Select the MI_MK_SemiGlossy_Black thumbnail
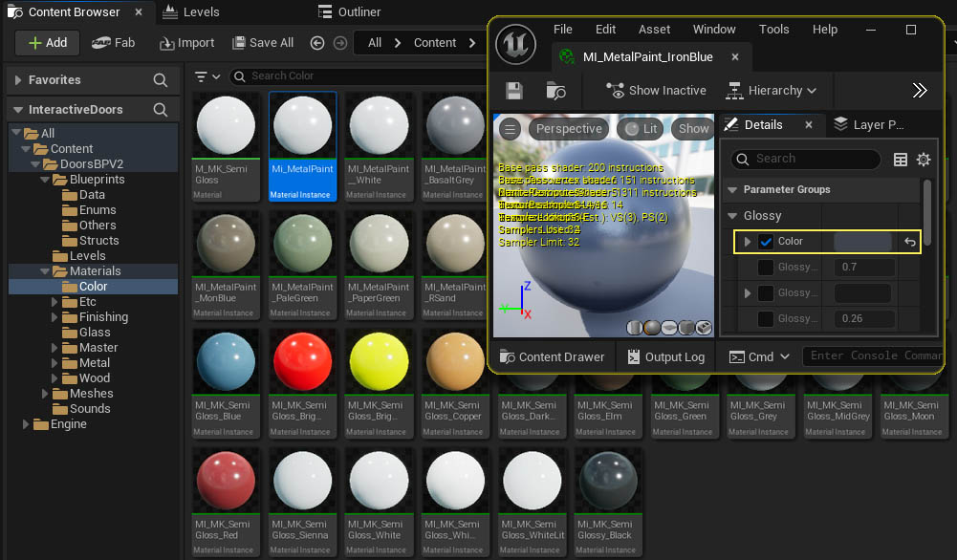Viewport: 957px width, 560px height. point(608,501)
